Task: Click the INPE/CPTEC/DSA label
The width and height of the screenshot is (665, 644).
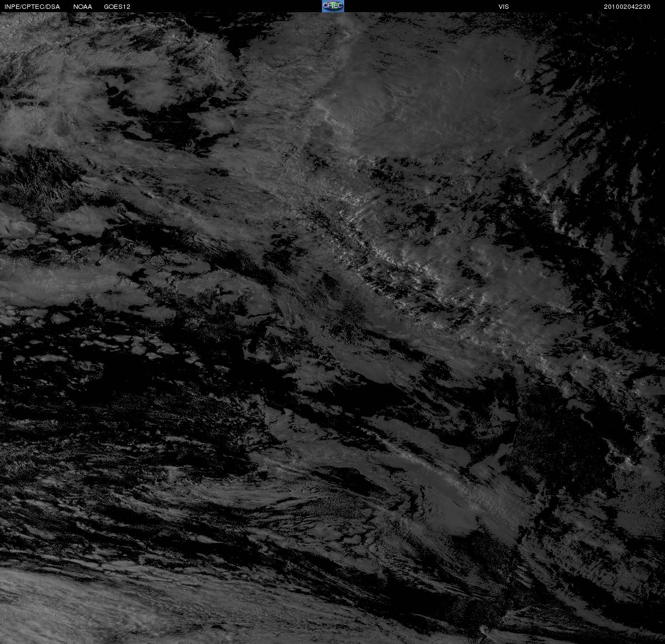Action: (32, 7)
